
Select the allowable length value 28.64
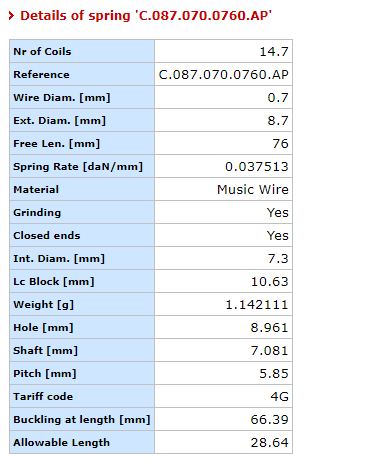pos(269,443)
